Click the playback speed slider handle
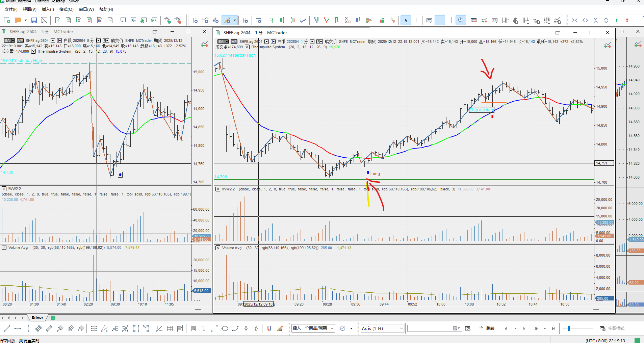This screenshot has height=343, width=644. (x=569, y=328)
